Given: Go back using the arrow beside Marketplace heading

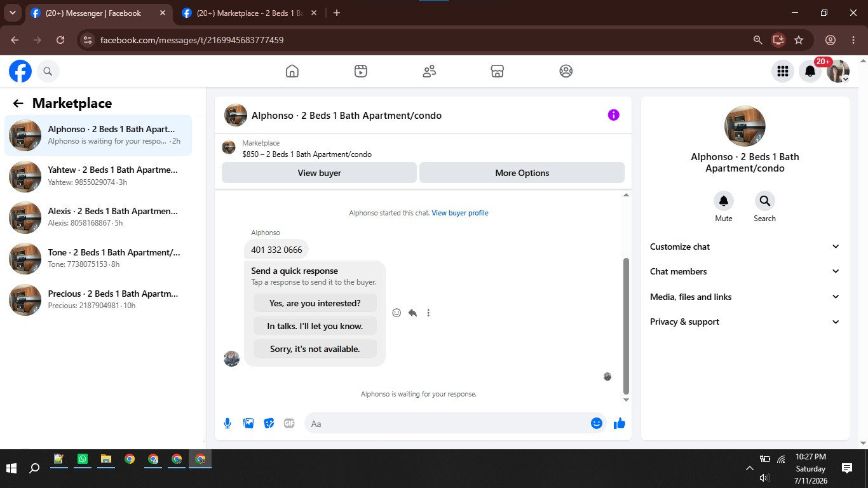Looking at the screenshot, I should [18, 104].
